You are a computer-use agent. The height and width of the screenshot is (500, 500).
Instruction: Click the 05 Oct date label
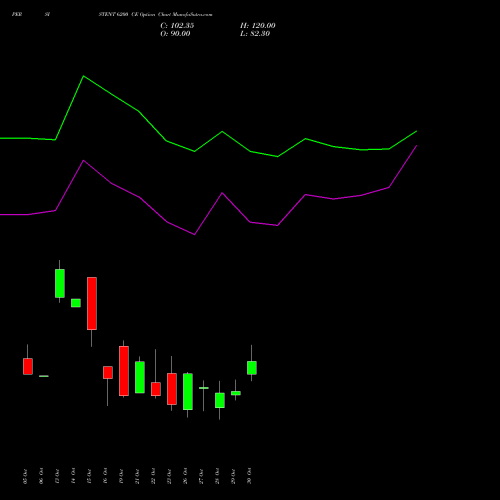[x=25, y=476]
